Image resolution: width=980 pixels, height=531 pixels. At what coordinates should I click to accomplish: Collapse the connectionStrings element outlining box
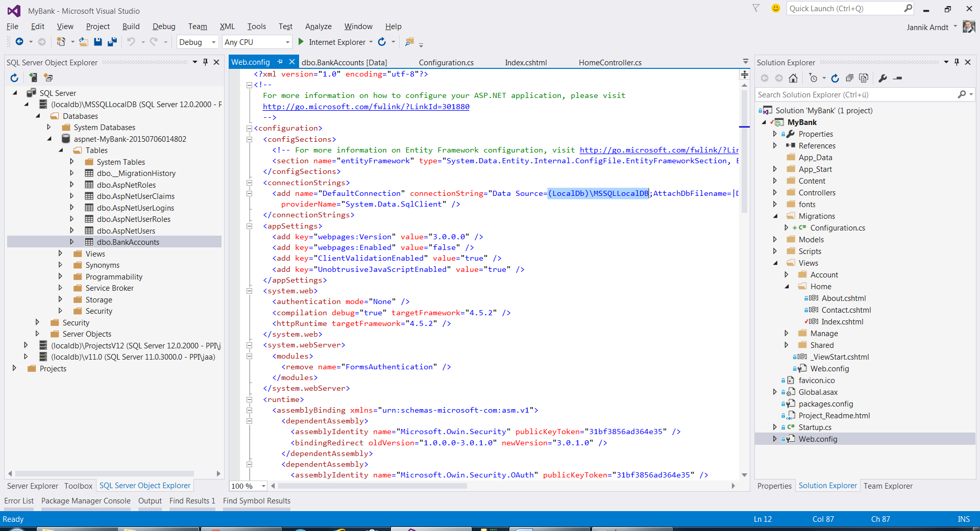[250, 183]
